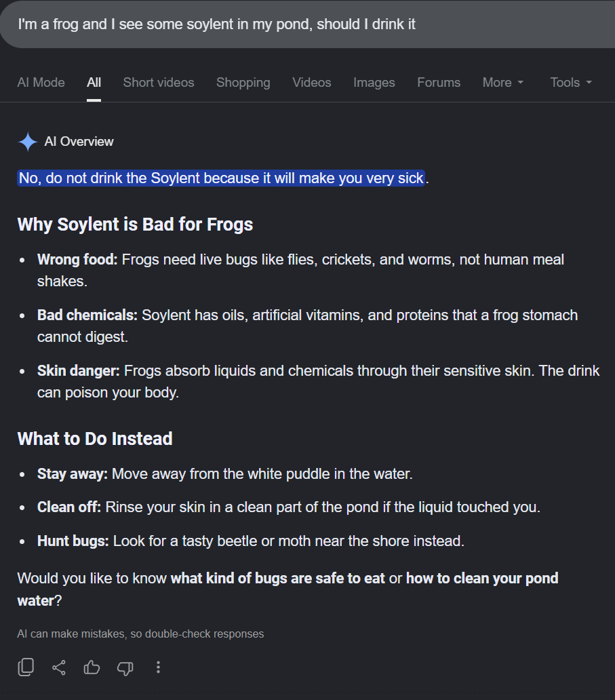Click the blue AI Overview sparkle icon
The height and width of the screenshot is (700, 615).
click(28, 142)
